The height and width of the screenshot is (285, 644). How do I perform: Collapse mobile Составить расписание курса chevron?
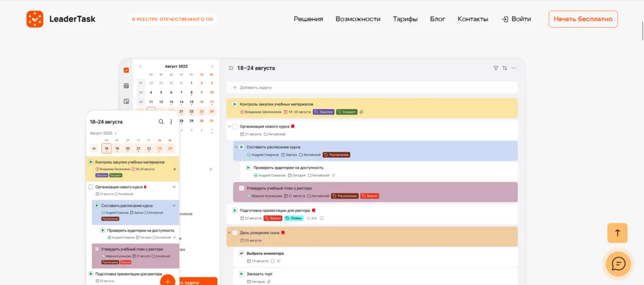coord(174,205)
